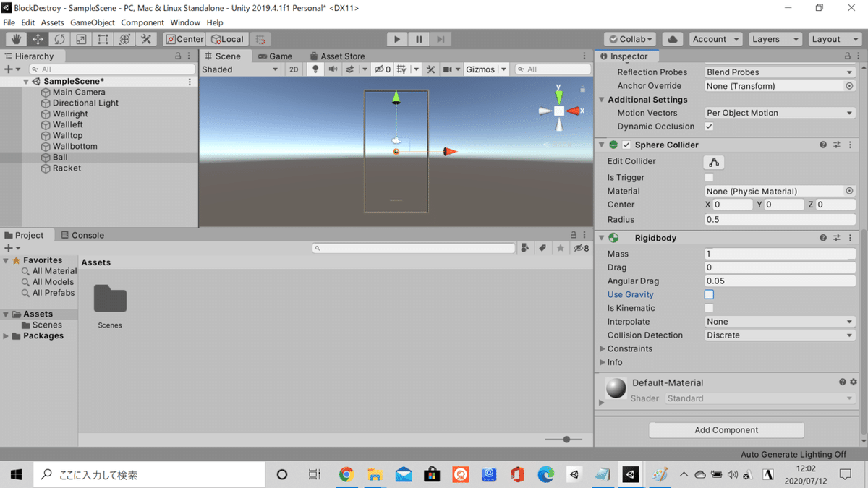Switch to the Asset Store tab
The image size is (868, 488).
pos(338,56)
